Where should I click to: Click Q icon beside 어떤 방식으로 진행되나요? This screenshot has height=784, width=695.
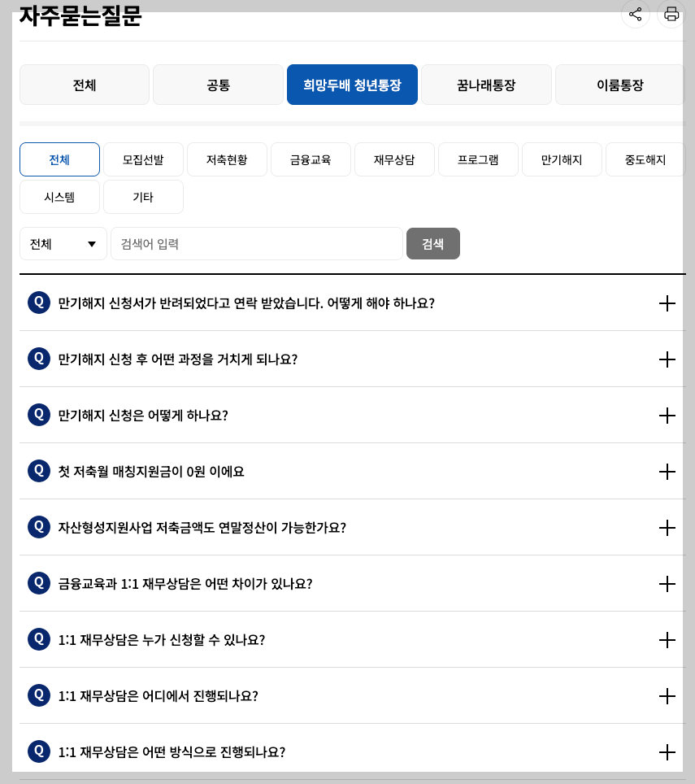coord(39,751)
